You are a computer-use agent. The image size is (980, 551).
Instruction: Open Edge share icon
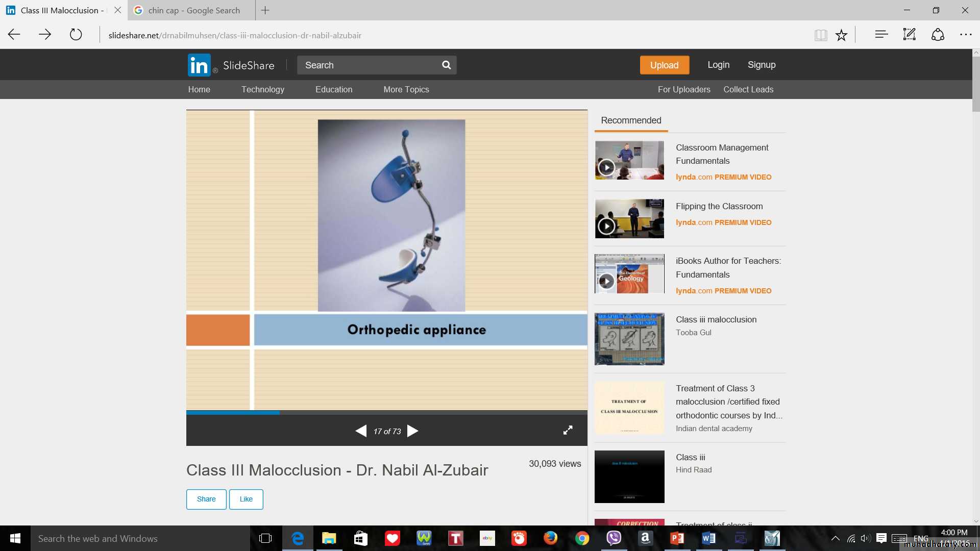click(x=938, y=35)
